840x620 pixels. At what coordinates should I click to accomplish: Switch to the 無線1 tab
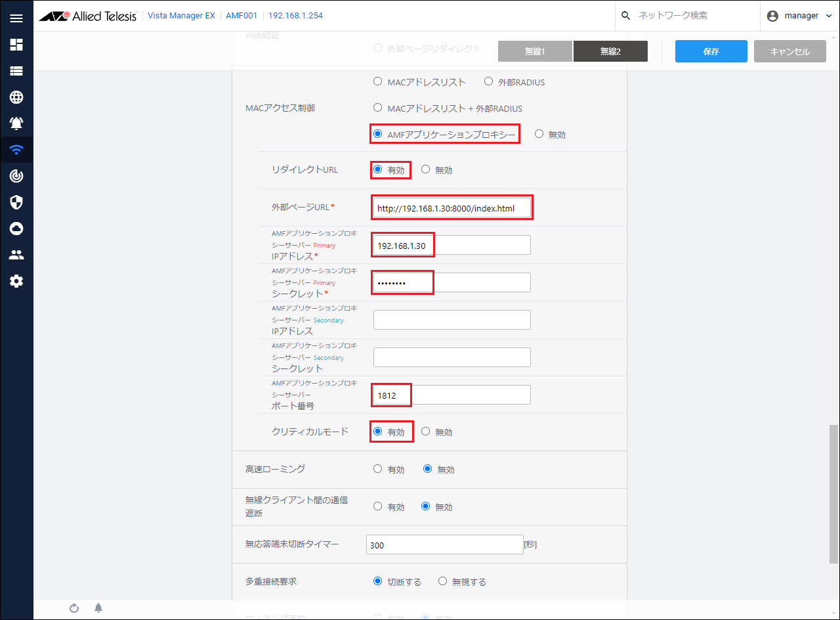tap(535, 51)
